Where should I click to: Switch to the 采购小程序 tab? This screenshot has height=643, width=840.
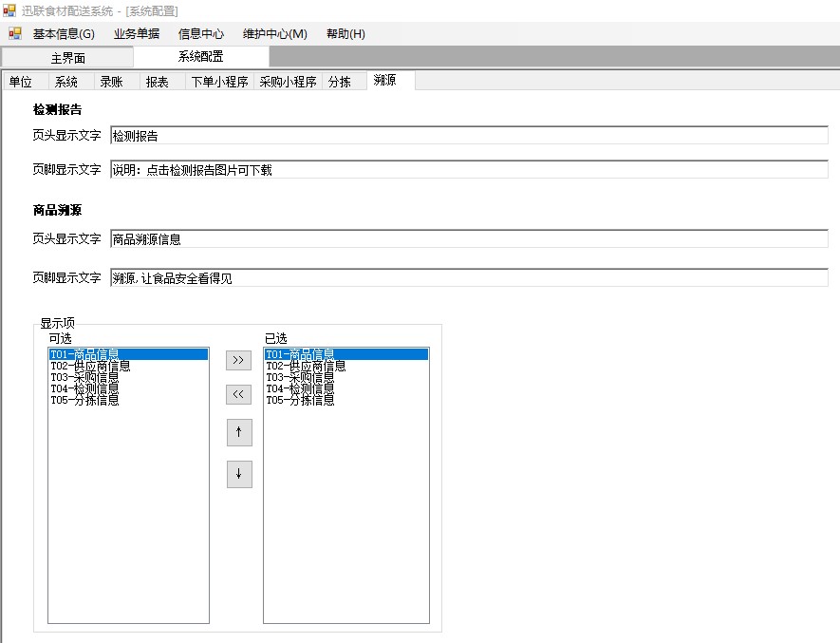pyautogui.click(x=288, y=82)
